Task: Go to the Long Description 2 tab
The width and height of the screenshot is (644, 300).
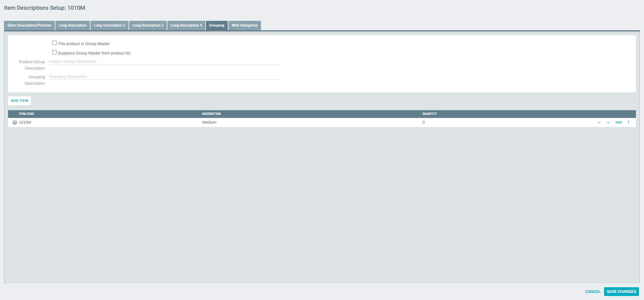Action: (109, 26)
